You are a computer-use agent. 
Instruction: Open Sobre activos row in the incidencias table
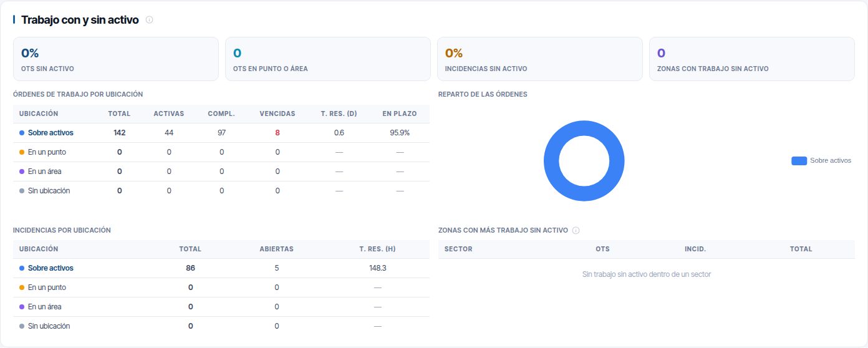point(221,268)
